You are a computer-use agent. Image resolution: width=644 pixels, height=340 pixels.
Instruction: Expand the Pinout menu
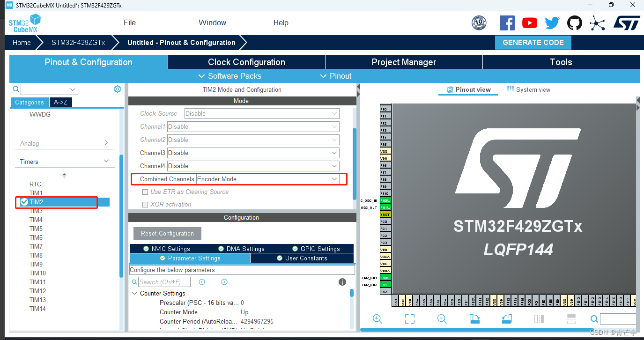[336, 76]
